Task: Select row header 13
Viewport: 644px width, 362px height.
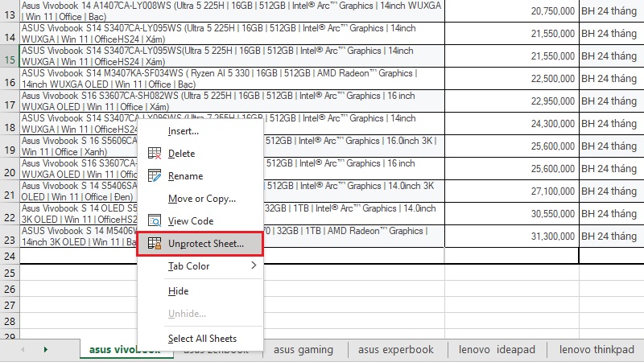Action: coord(10,11)
